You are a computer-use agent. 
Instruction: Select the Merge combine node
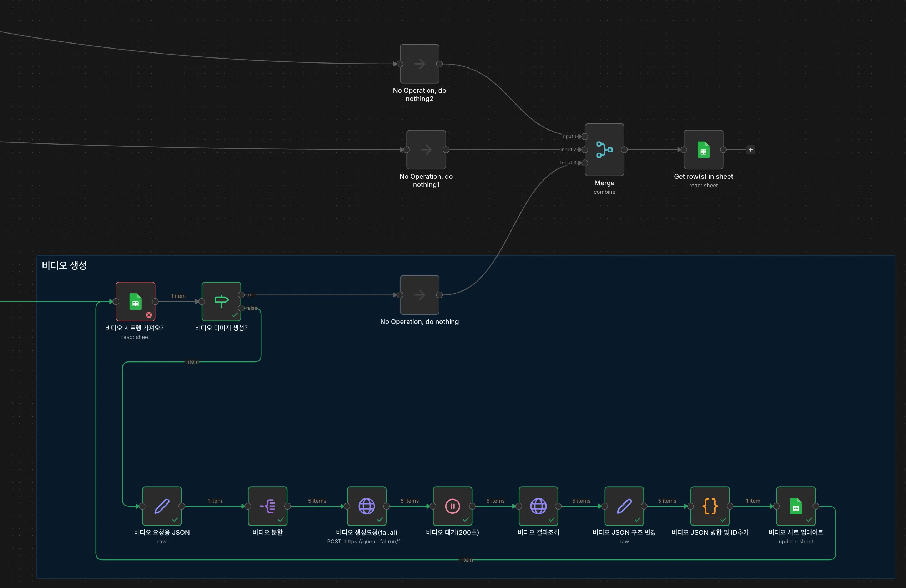click(604, 149)
